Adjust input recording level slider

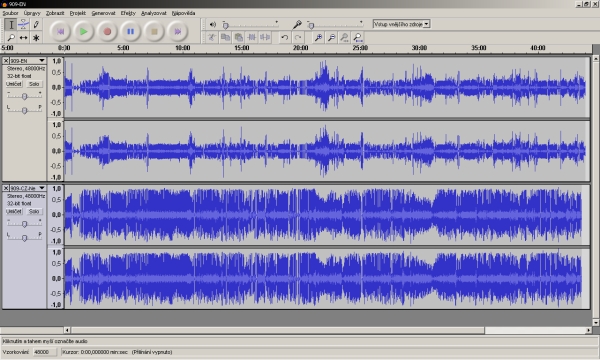pos(335,25)
